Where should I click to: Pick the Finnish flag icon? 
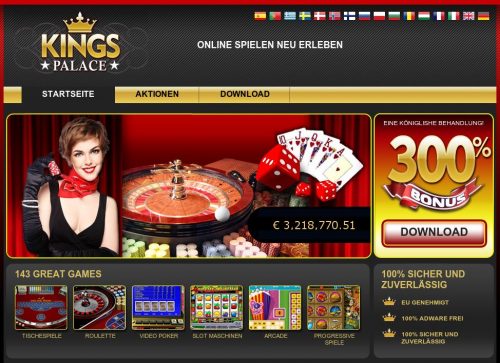coord(349,16)
